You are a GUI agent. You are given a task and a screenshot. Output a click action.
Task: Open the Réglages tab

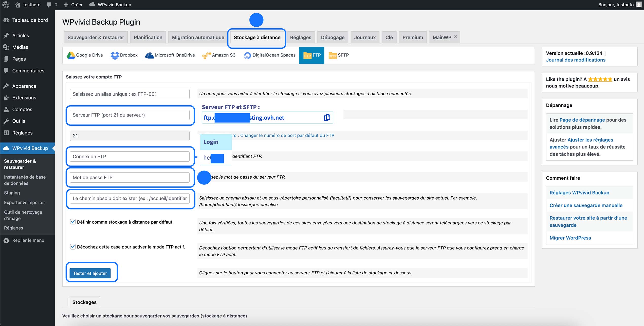click(x=300, y=37)
